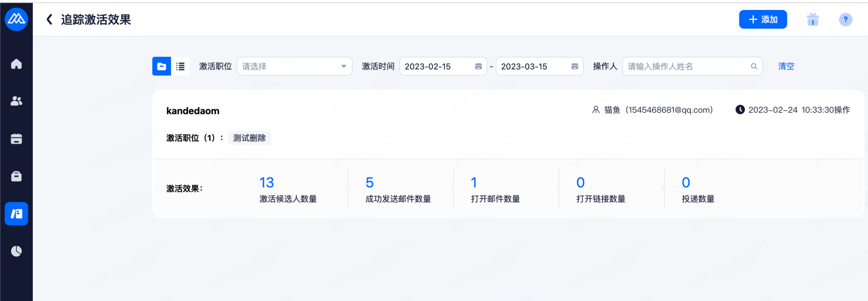Click the kandedaom activation record title
Screen dimensions: 868x301
pyautogui.click(x=193, y=111)
